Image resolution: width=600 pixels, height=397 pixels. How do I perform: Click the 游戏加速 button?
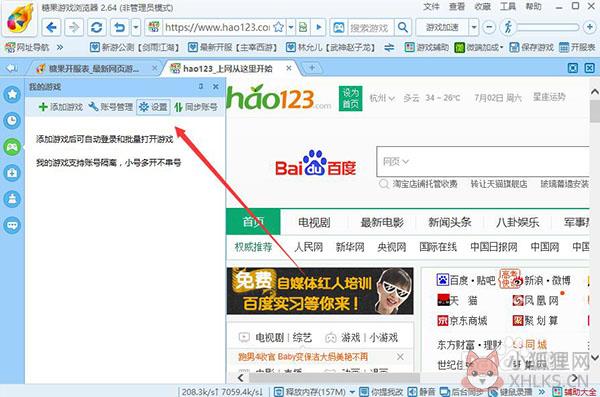point(442,27)
